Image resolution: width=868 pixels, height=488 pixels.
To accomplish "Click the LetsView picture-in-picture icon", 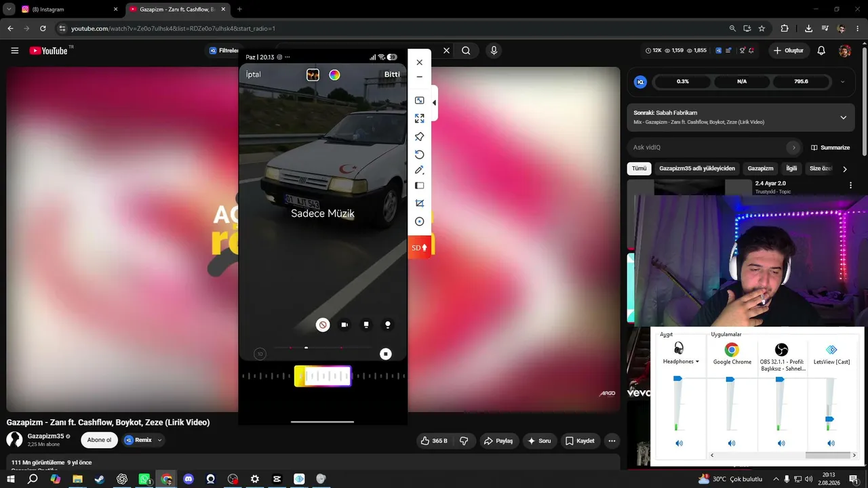I will point(419,100).
